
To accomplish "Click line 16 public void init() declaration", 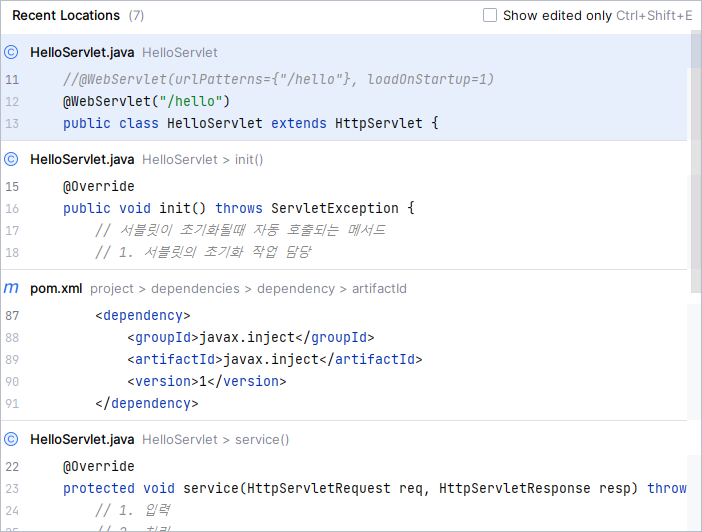I will click(239, 208).
